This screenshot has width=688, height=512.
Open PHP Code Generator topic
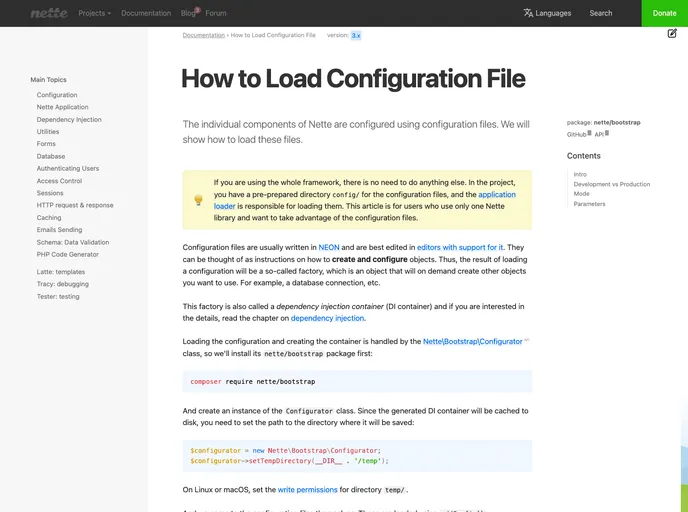point(68,254)
